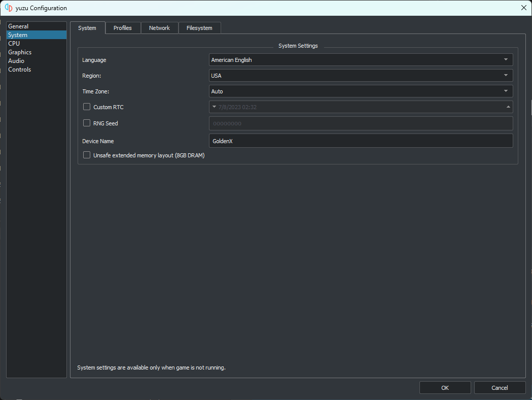Click the yuzu logo icon in title bar
This screenshot has width=532, height=400.
(9, 8)
